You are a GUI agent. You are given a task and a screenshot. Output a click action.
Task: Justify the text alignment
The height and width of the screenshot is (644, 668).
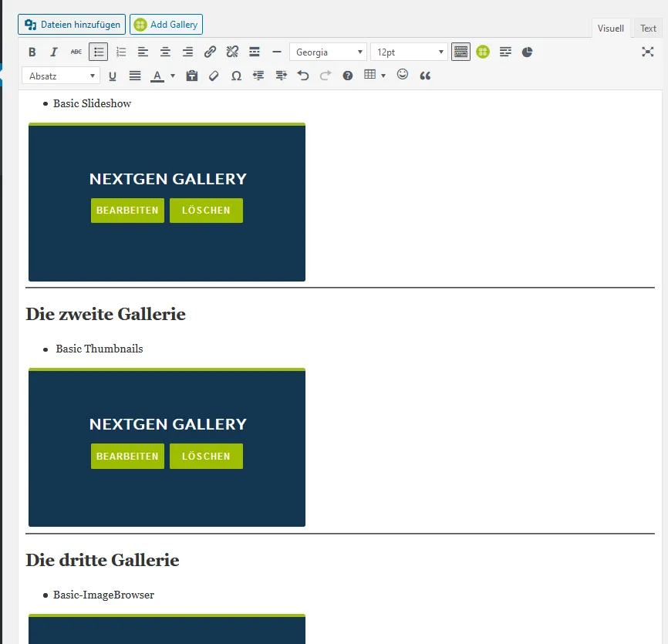(x=135, y=76)
